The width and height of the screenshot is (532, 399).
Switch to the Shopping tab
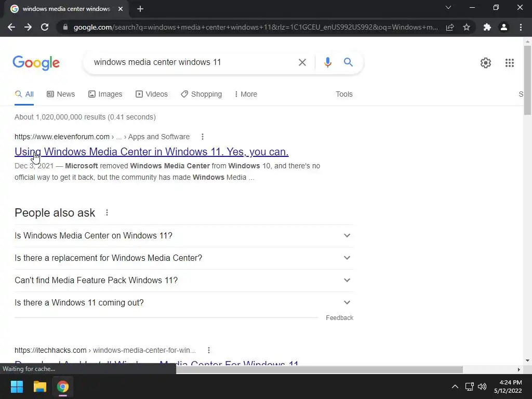(x=201, y=95)
